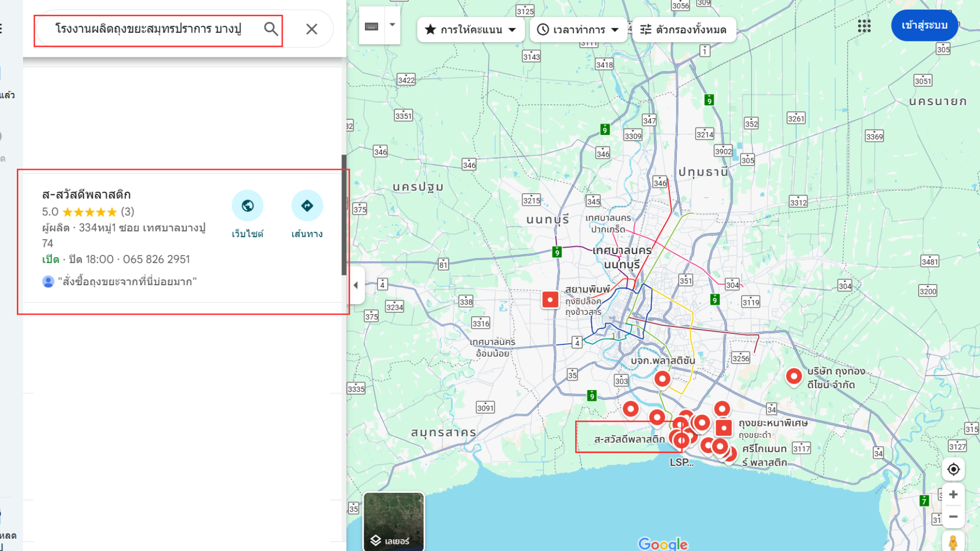
Task: Click the reviewer avatar icon
Action: [x=48, y=282]
